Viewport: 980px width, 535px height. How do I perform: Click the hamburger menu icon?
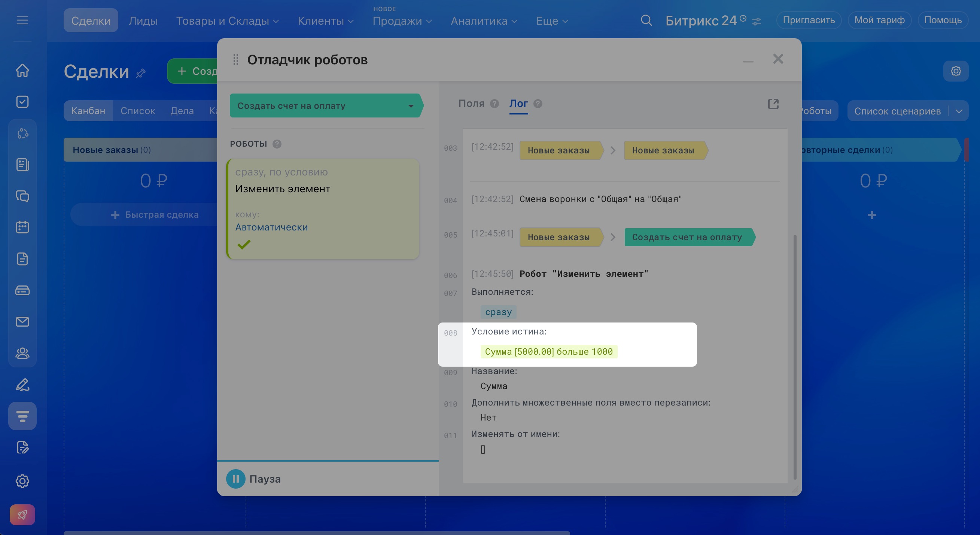click(x=22, y=20)
